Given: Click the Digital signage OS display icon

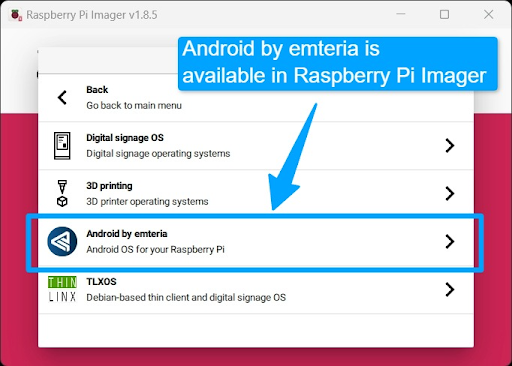Looking at the screenshot, I should (62, 146).
